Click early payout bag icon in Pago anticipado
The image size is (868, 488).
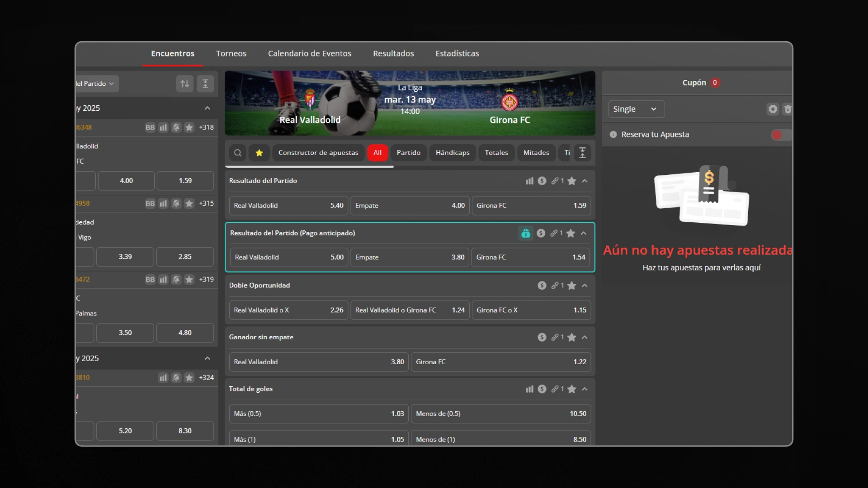click(525, 233)
